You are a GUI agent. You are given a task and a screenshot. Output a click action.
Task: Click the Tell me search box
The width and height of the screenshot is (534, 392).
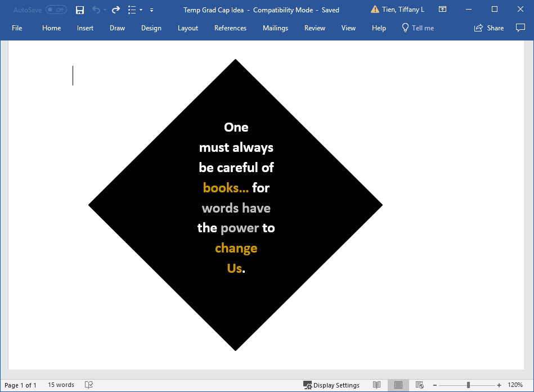pyautogui.click(x=418, y=28)
